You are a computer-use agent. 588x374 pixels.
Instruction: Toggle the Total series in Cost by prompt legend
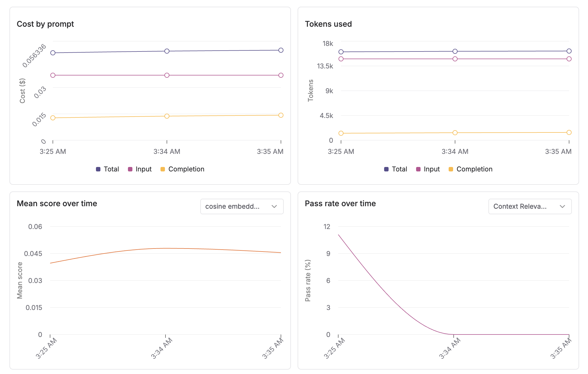tap(111, 169)
